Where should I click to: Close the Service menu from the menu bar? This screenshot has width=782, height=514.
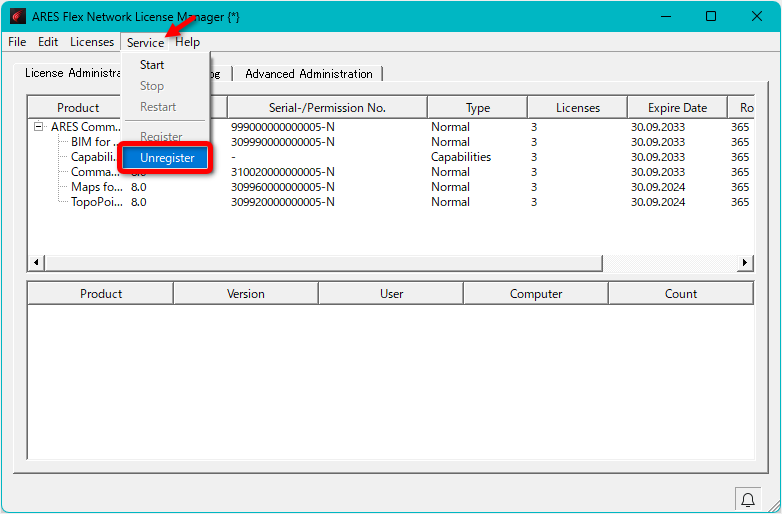pos(145,42)
